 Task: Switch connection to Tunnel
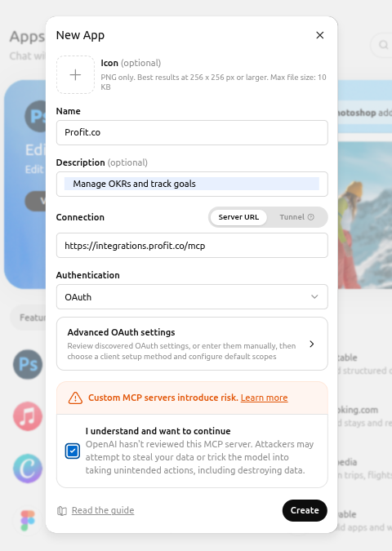(296, 217)
